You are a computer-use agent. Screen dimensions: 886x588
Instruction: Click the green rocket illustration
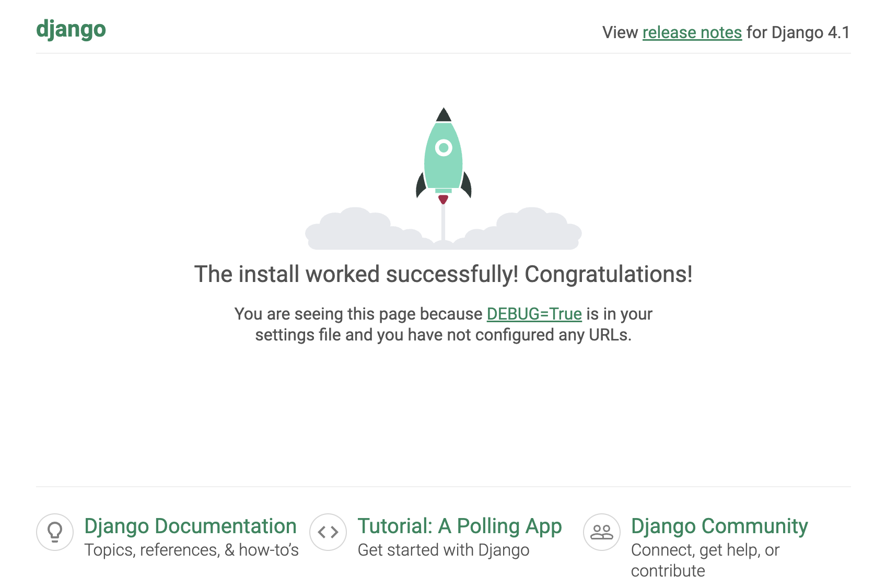(444, 157)
